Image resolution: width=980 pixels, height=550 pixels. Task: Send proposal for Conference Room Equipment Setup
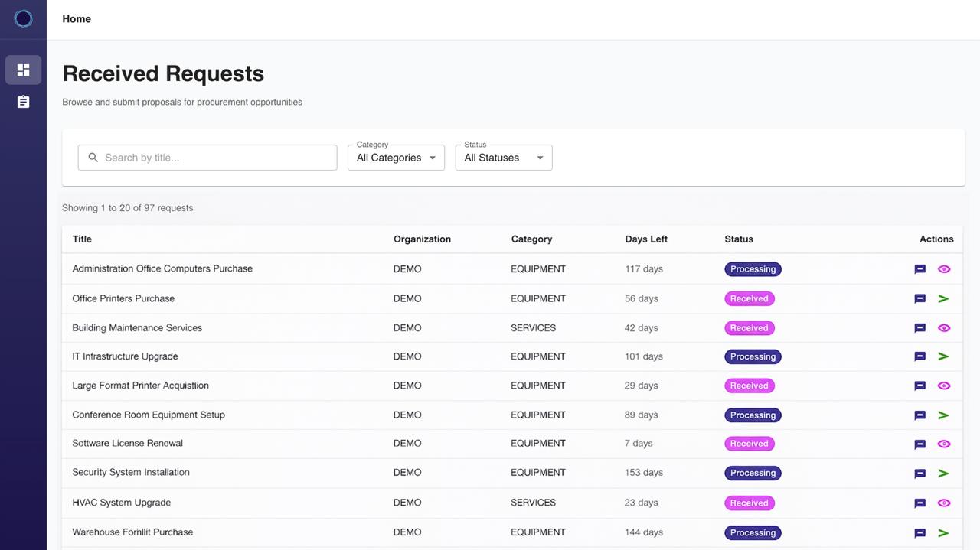coord(943,415)
